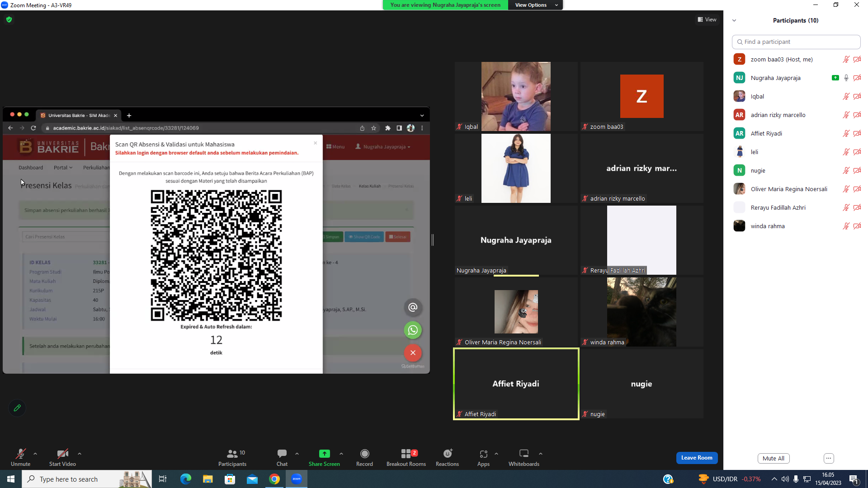The height and width of the screenshot is (488, 868).
Task: Select Rerayu Fadillah Azhri in participants list
Action: pyautogui.click(x=796, y=207)
